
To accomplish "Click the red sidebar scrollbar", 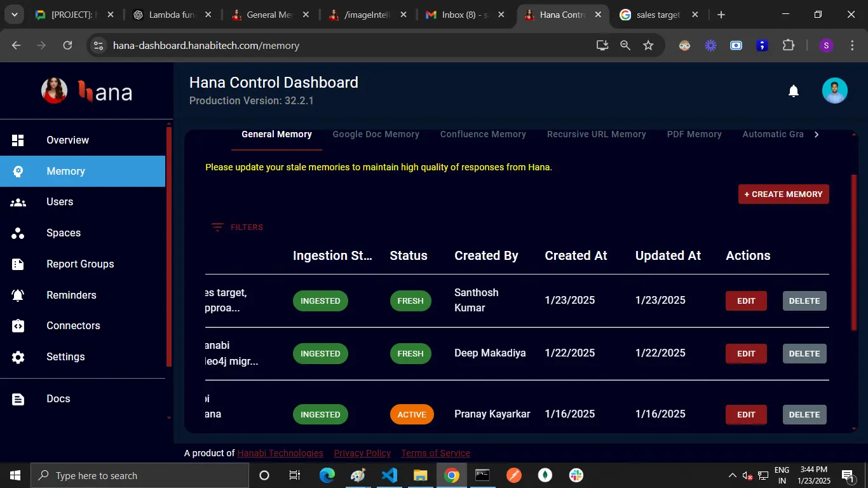I will coord(168,247).
